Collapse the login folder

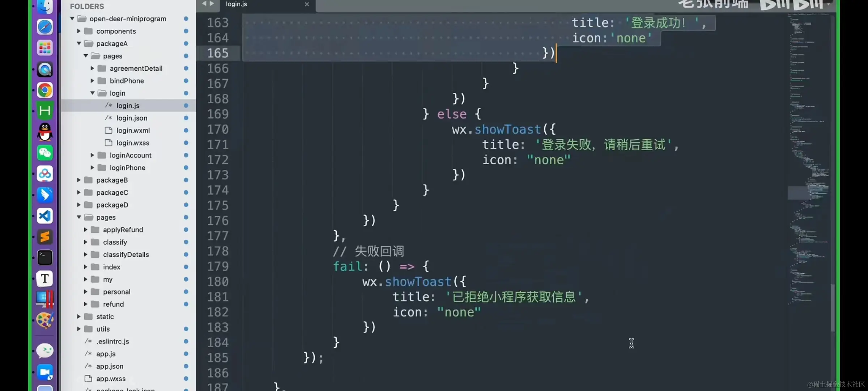[93, 93]
